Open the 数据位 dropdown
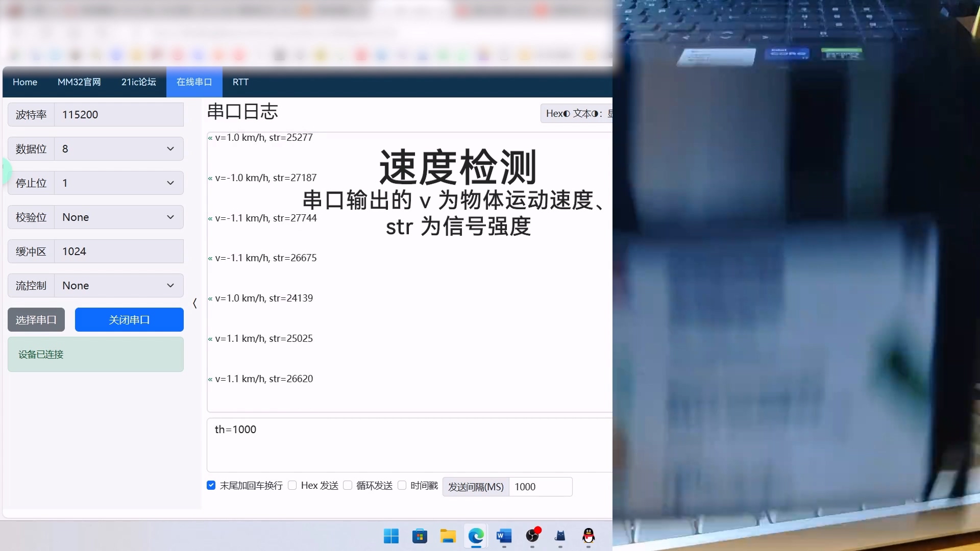This screenshot has width=980, height=551. [x=118, y=148]
